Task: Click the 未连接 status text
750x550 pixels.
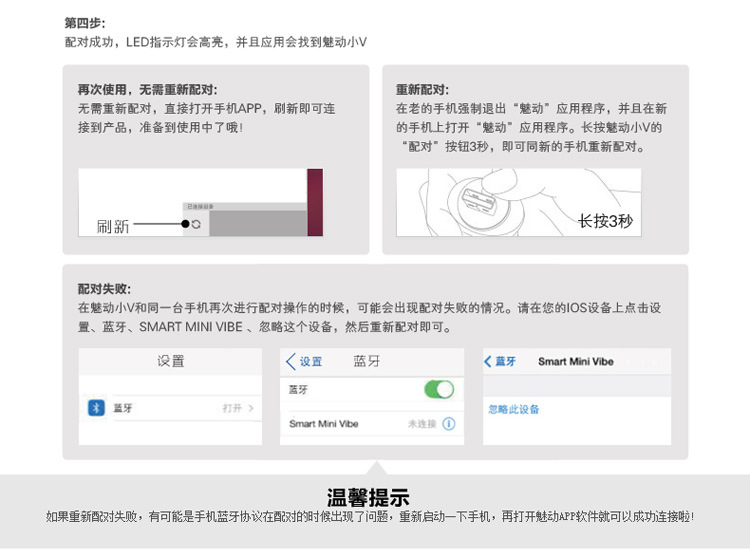Action: click(x=421, y=424)
